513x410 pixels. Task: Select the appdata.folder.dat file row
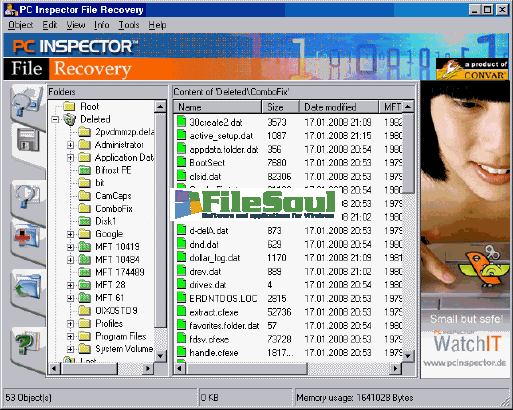tap(288, 149)
